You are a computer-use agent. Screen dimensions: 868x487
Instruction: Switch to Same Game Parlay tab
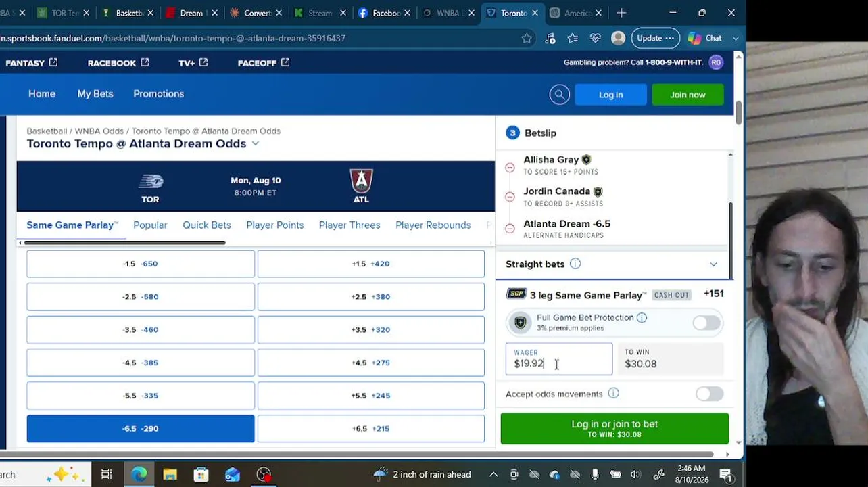(72, 225)
